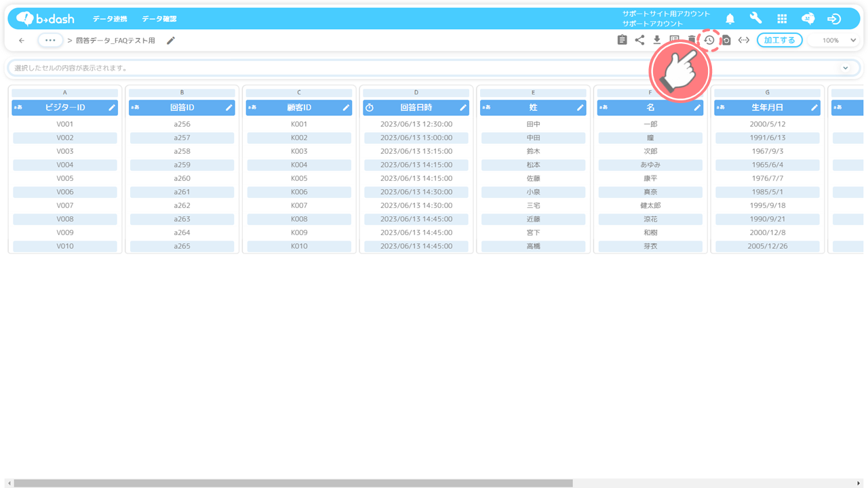The height and width of the screenshot is (488, 868).
Task: Click the サポートサイト用アカウント label
Action: click(667, 14)
